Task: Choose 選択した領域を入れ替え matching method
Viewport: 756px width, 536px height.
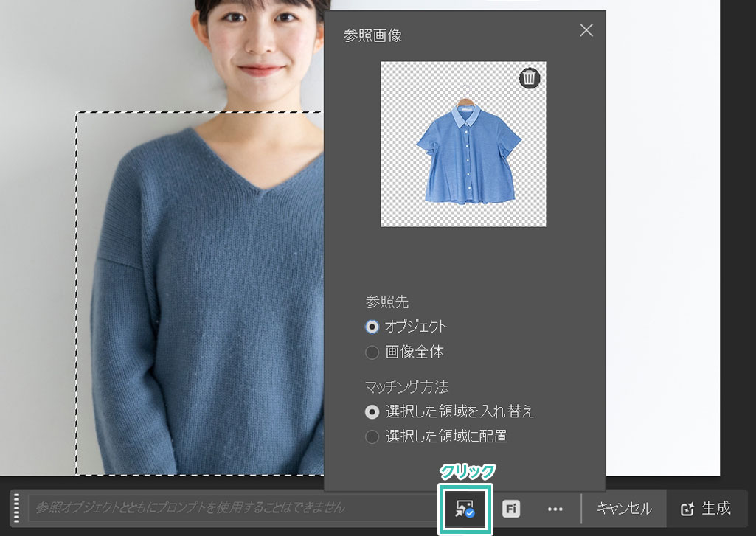Action: [372, 411]
